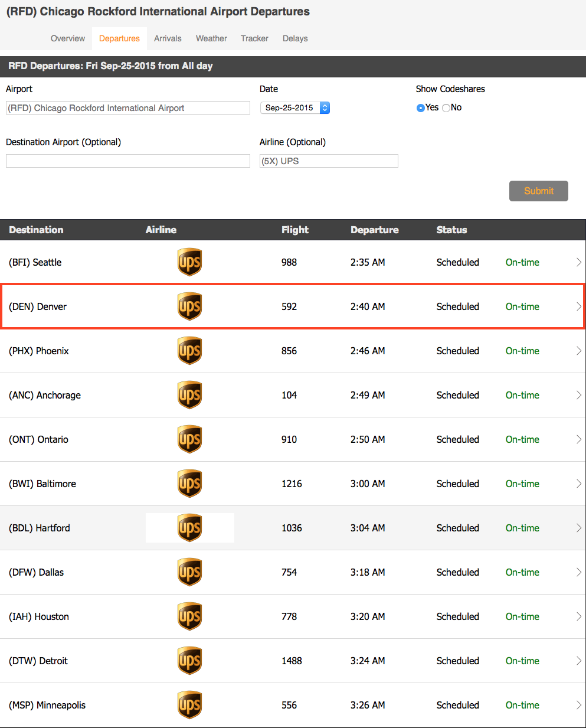This screenshot has width=586, height=728.
Task: Click the UPS logo in Detroit row
Action: pos(189,661)
